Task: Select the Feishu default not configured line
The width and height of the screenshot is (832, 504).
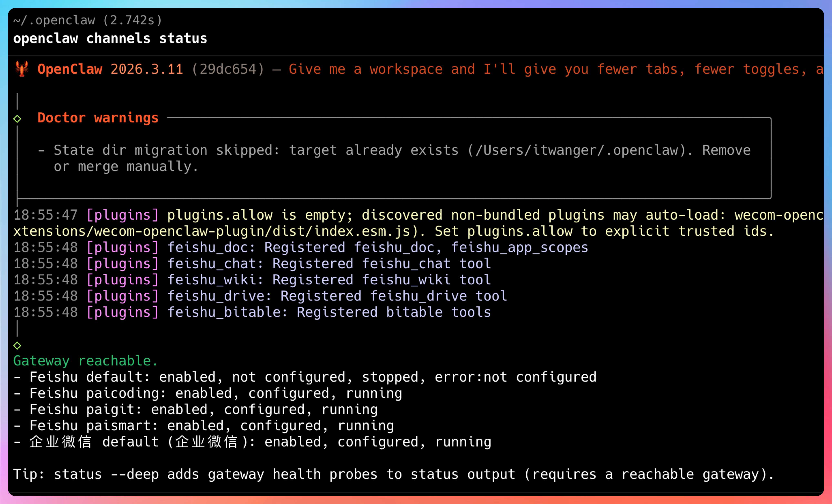Action: (x=304, y=377)
